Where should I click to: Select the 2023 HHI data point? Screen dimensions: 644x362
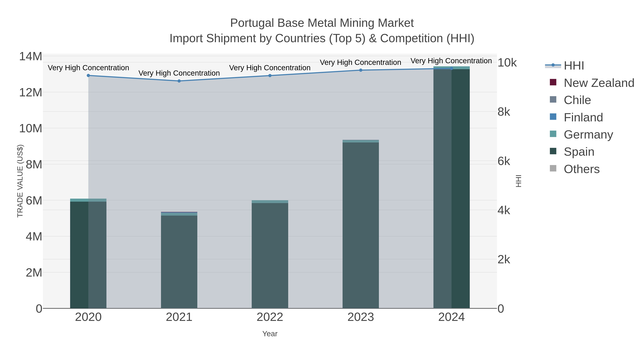click(x=360, y=70)
